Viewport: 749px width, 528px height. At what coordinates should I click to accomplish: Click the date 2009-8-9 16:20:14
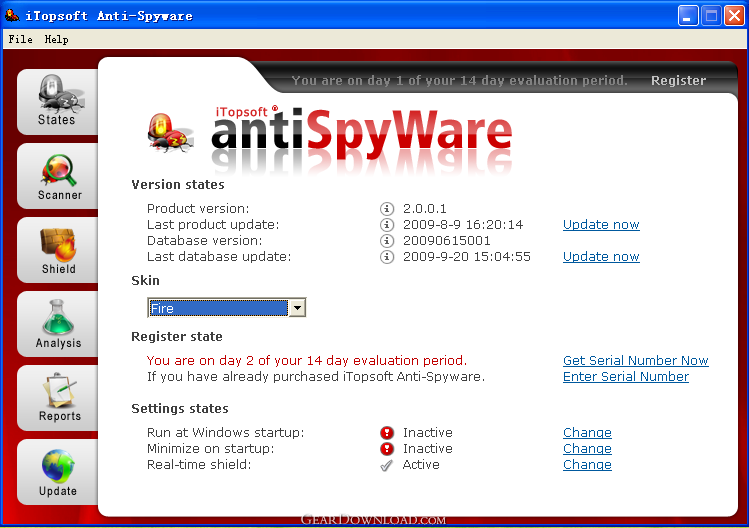pos(463,225)
